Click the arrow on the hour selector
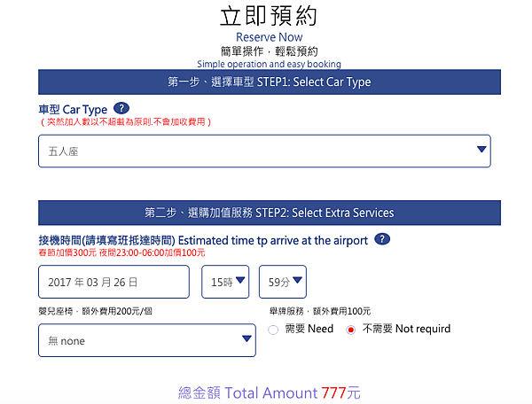This screenshot has width=532, height=404. [x=240, y=280]
